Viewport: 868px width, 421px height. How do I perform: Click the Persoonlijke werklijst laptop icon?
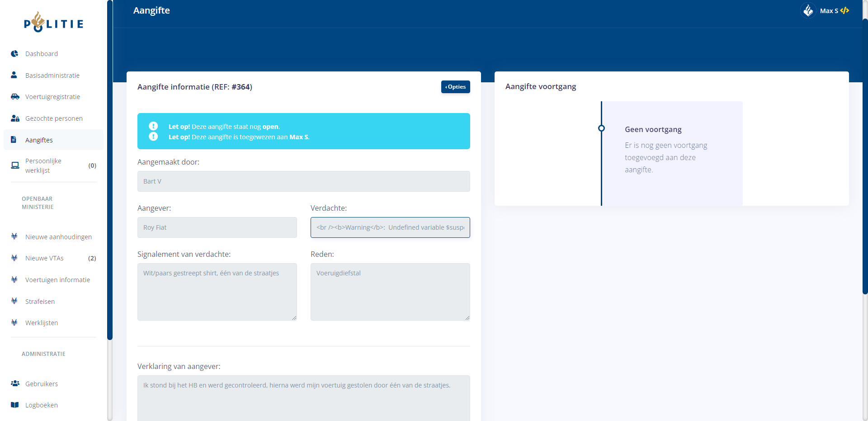(15, 166)
